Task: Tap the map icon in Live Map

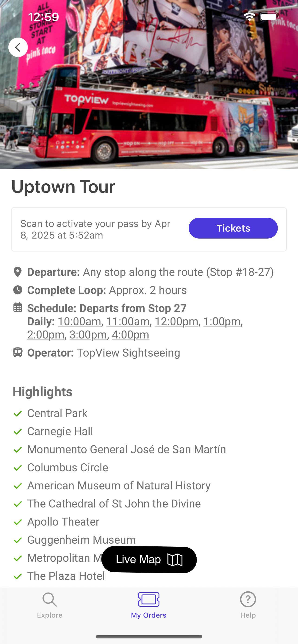Action: [x=175, y=559]
